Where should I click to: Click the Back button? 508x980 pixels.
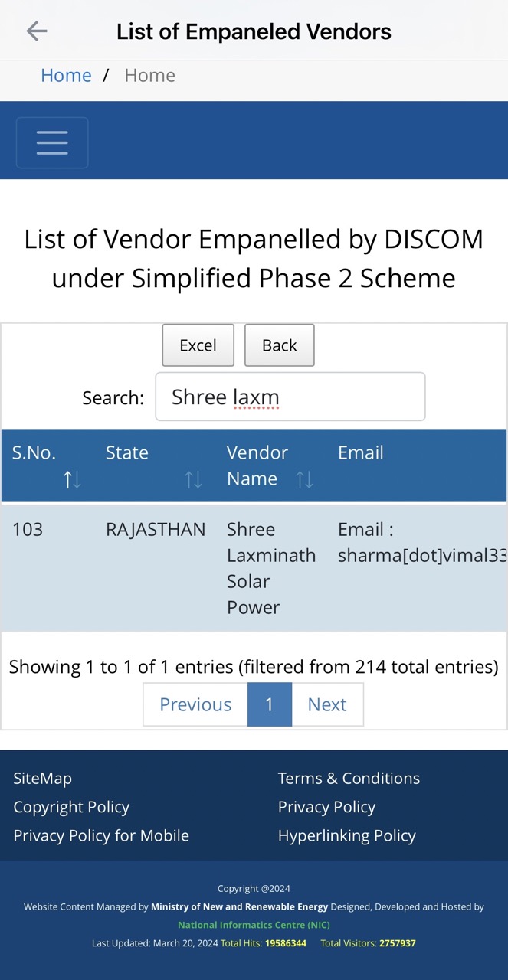tap(279, 345)
